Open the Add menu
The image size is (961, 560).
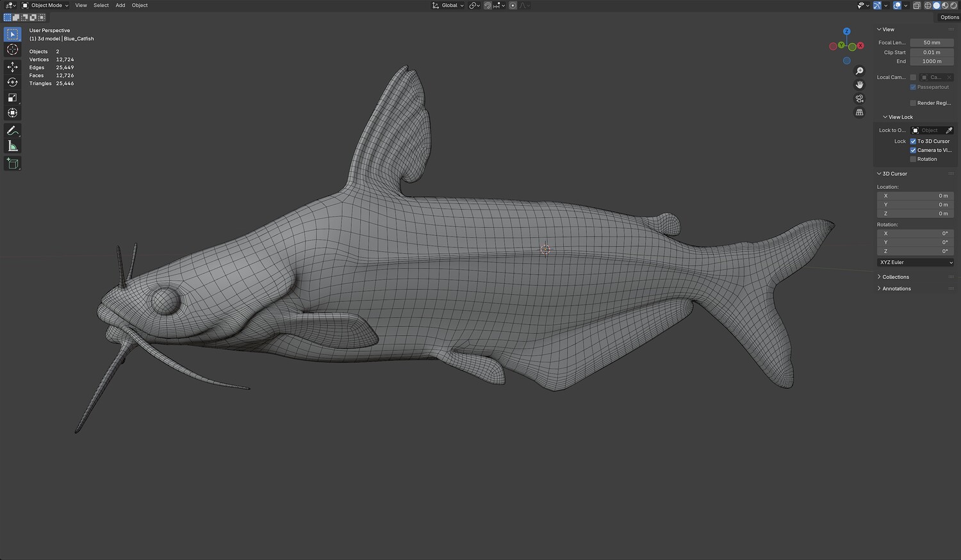(x=120, y=5)
